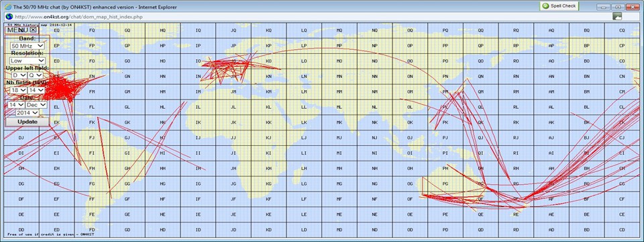Open the date day 14 dropdown

[x=16, y=105]
